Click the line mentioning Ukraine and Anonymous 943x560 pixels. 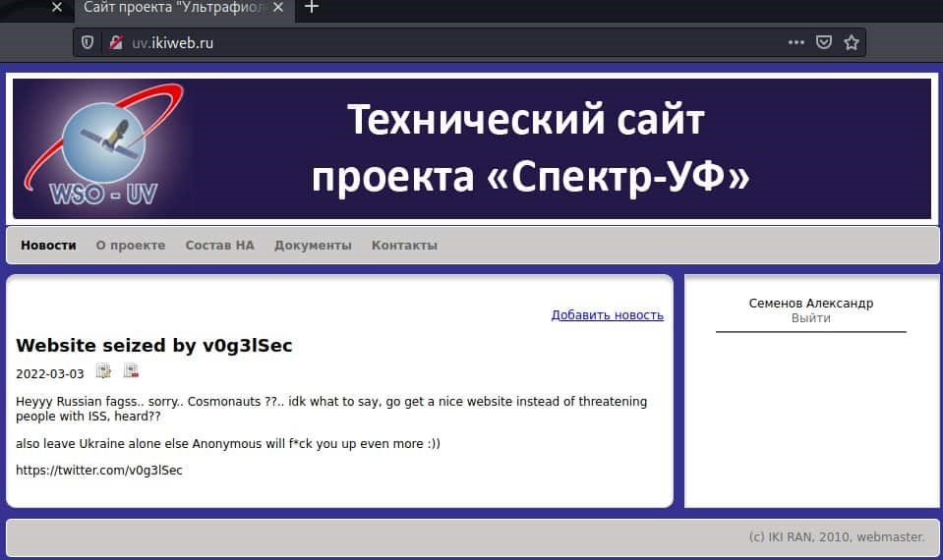pos(228,443)
